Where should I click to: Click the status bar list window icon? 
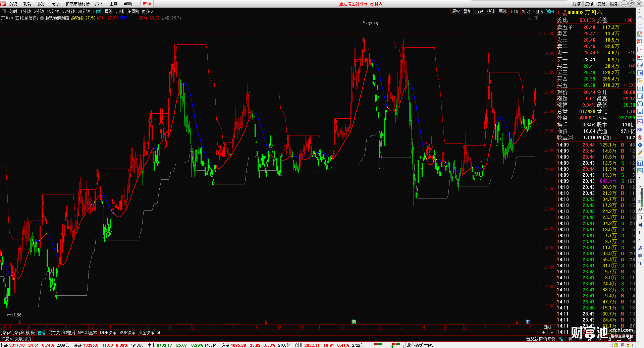(x=610, y=345)
